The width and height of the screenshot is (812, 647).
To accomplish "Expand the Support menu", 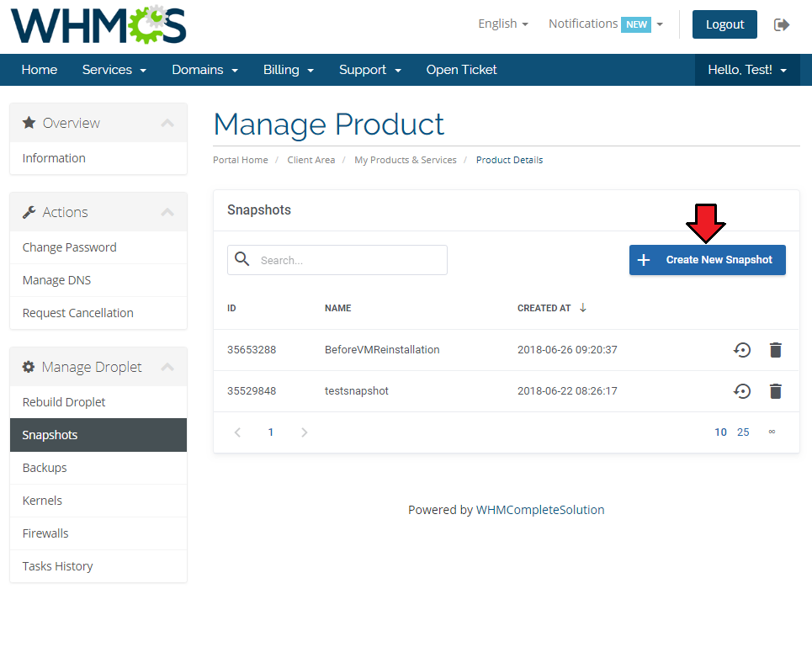I will pyautogui.click(x=369, y=70).
